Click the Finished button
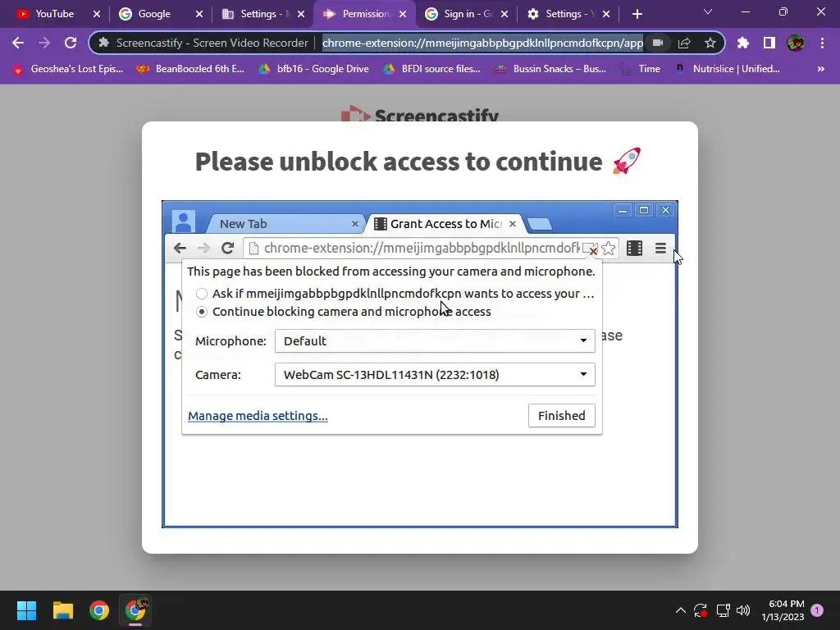The width and height of the screenshot is (840, 630). pyautogui.click(x=561, y=416)
